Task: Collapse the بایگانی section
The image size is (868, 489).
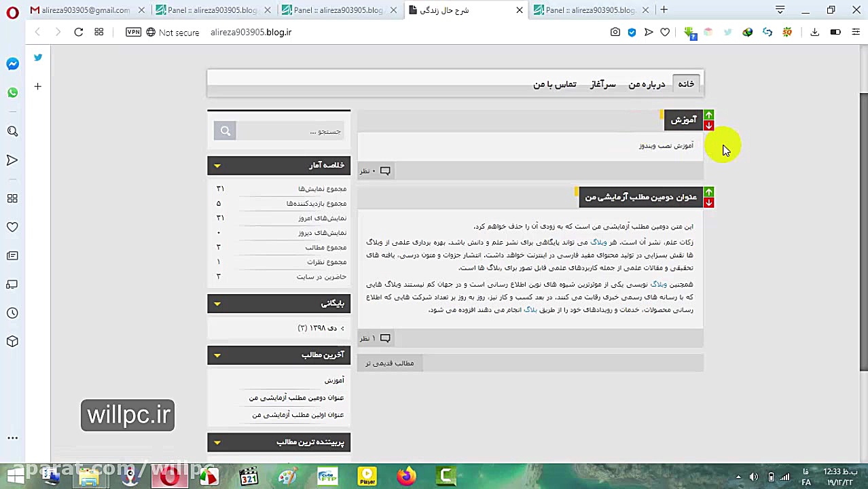Action: (x=217, y=304)
